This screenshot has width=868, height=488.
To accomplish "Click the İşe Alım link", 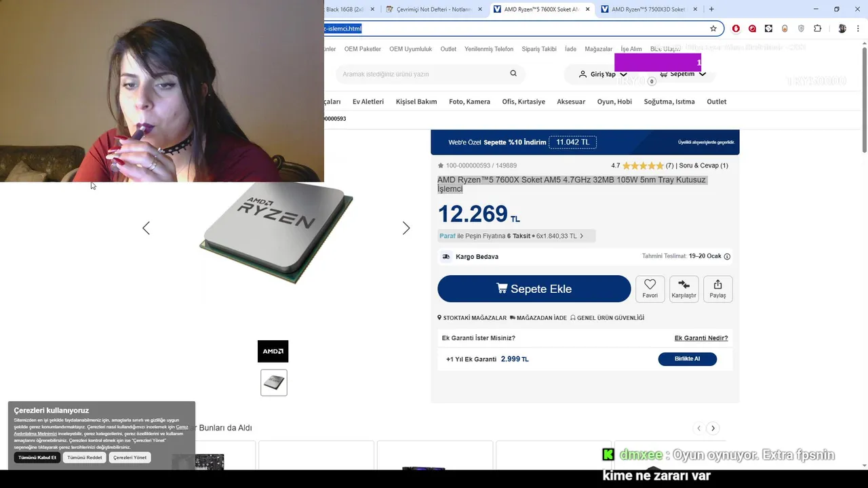I will coord(631,49).
